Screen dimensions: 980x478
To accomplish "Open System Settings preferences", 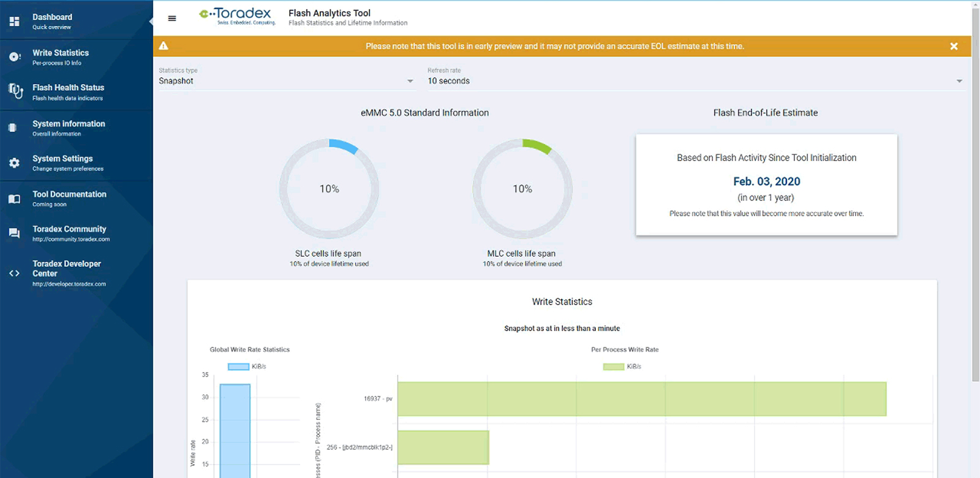I will pyautogui.click(x=77, y=163).
